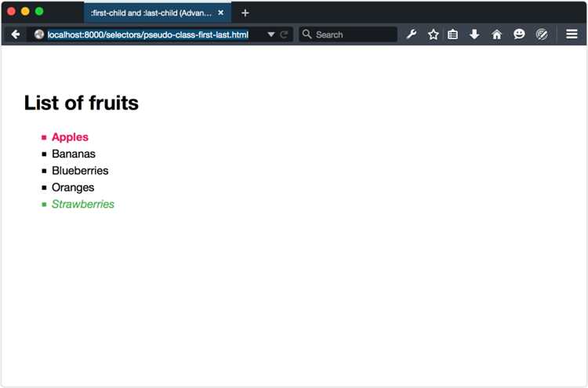
Task: Open developer tools wrench icon
Action: click(x=412, y=34)
